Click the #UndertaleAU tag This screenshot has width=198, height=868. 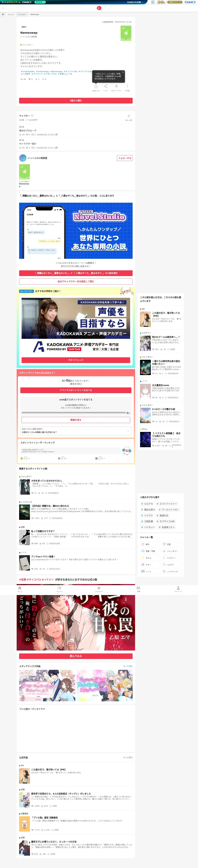coord(28,71)
